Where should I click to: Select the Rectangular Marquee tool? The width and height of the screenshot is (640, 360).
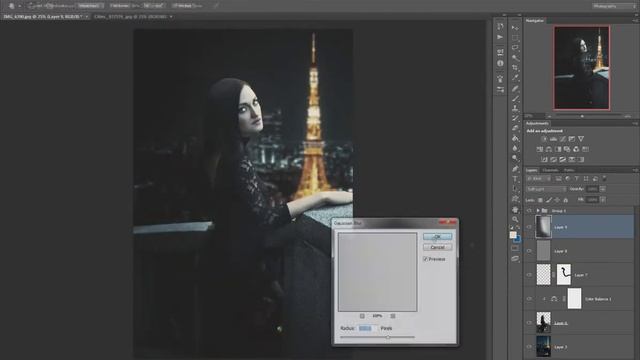[x=516, y=38]
